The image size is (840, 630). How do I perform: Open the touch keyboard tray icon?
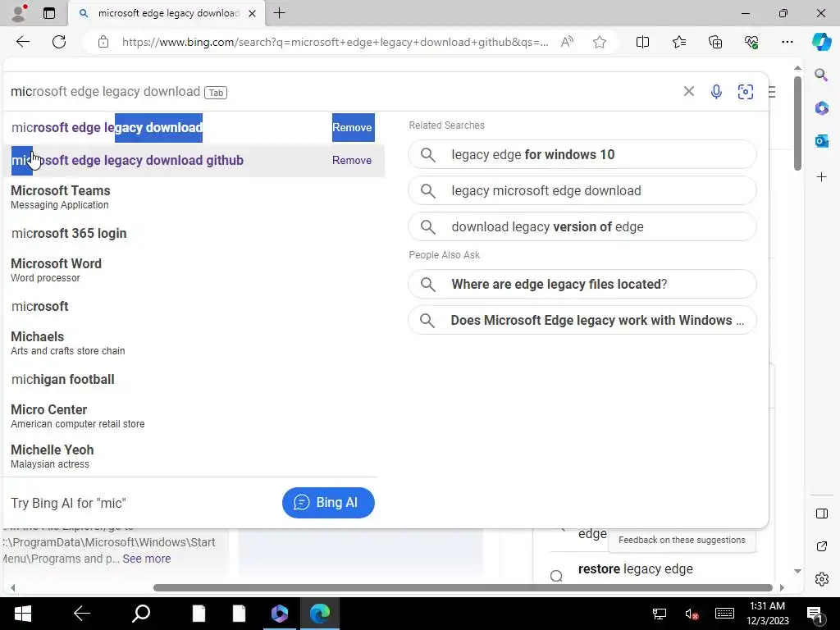point(724,614)
